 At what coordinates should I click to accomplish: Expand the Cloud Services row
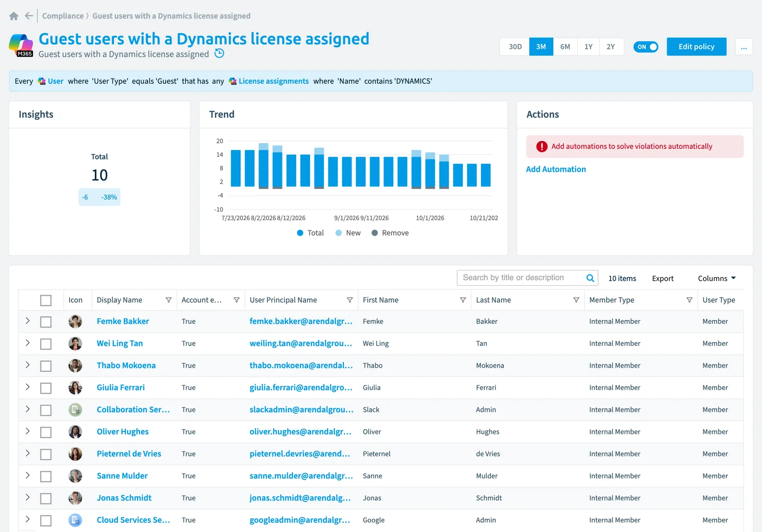pyautogui.click(x=28, y=520)
